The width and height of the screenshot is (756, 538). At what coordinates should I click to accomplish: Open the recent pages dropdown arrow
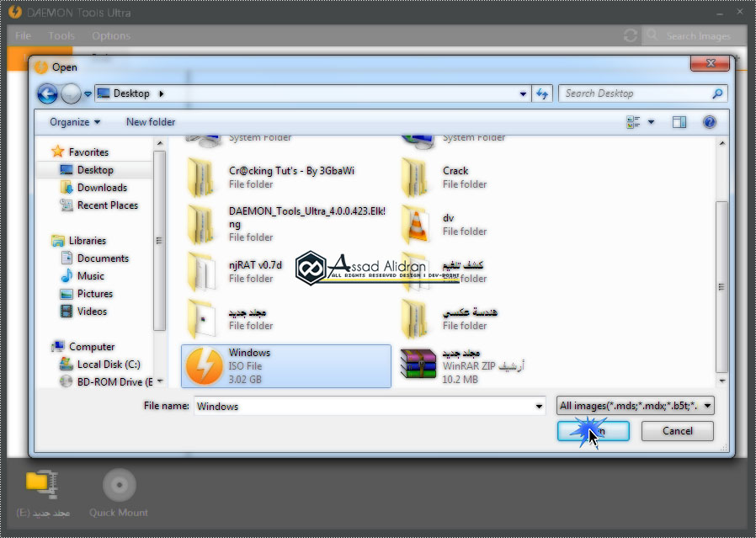[88, 93]
